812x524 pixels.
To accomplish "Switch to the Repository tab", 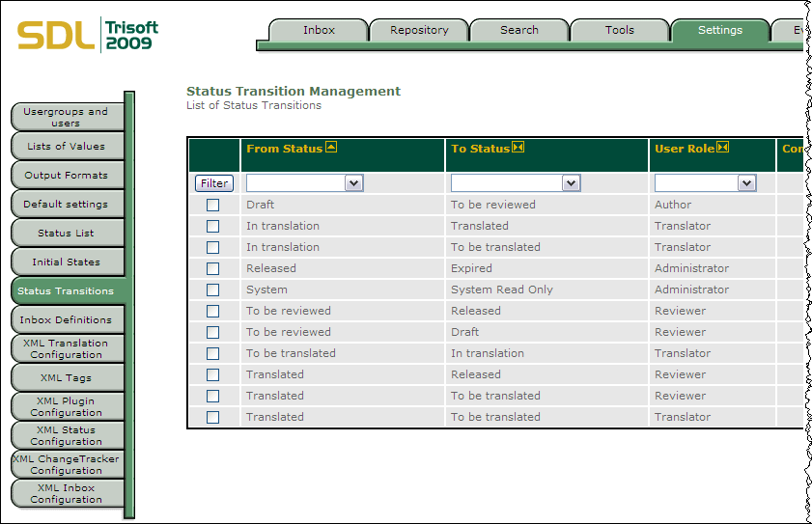I will click(419, 30).
